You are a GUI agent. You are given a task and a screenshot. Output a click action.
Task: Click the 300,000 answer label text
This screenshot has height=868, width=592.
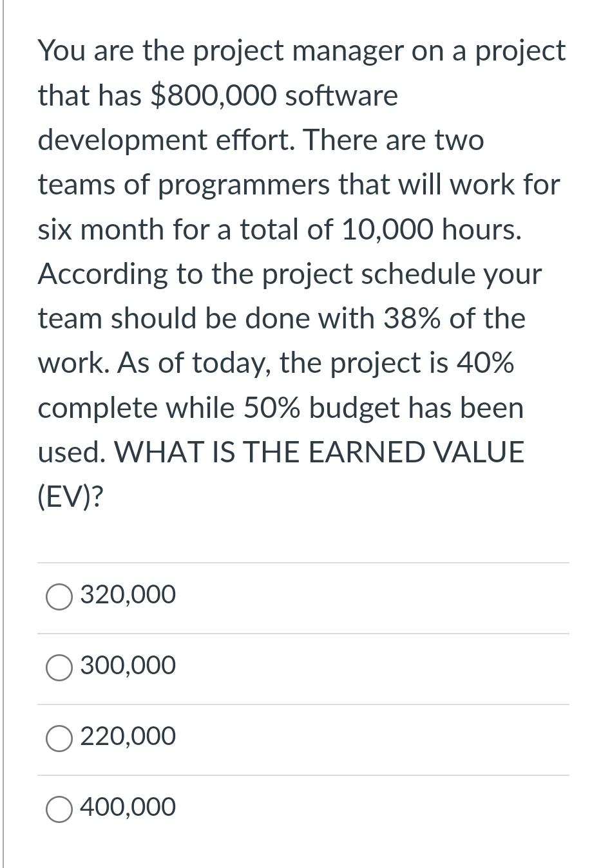127,665
